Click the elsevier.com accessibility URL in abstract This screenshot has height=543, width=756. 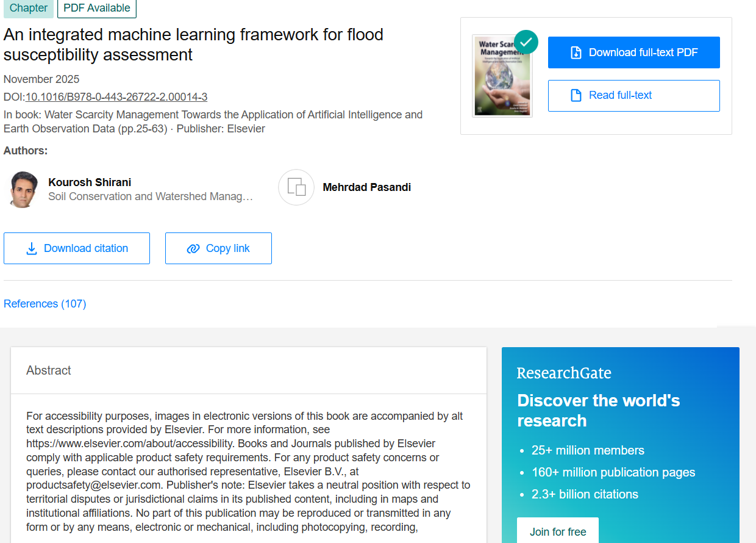130,444
